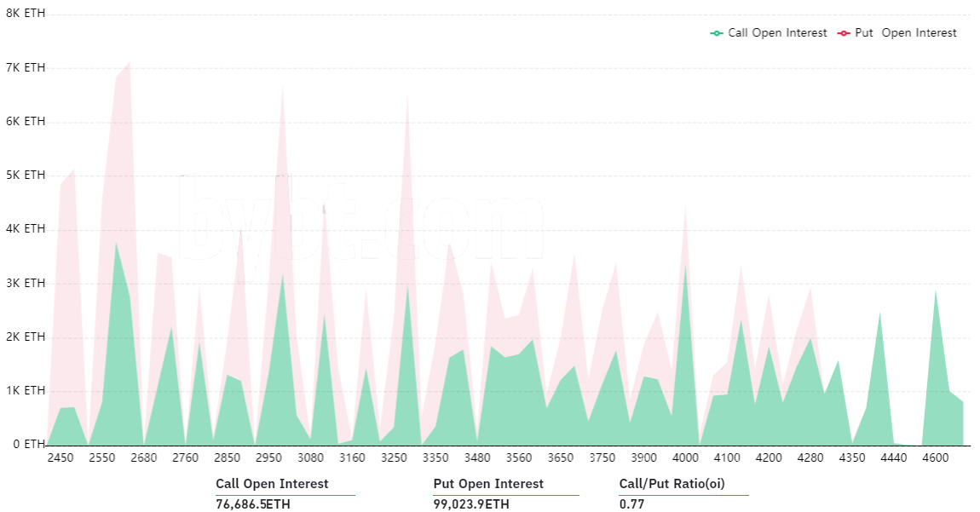Click the 4000 strike label on x-axis
The height and width of the screenshot is (512, 980).
(x=686, y=457)
